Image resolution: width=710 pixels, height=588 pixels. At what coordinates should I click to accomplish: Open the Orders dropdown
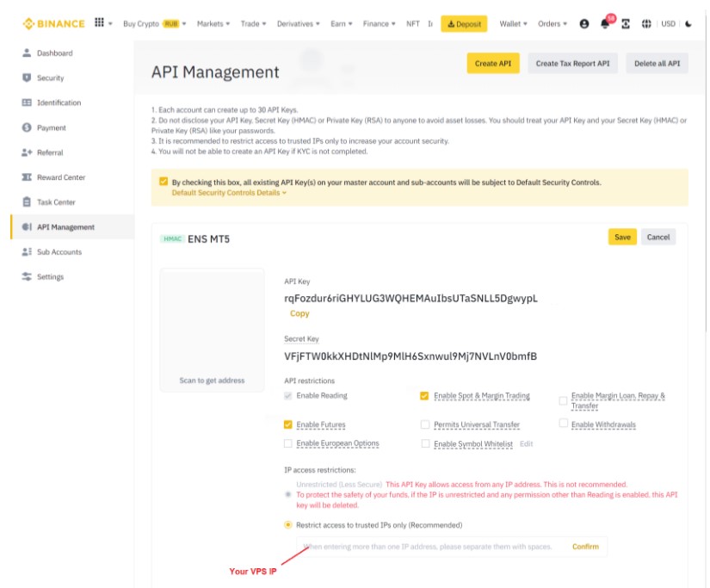point(553,23)
